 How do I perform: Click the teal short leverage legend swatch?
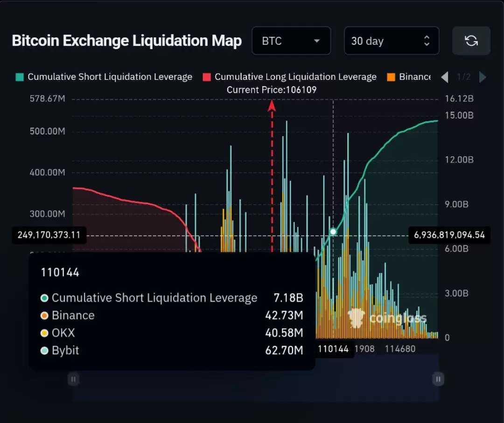tap(20, 77)
